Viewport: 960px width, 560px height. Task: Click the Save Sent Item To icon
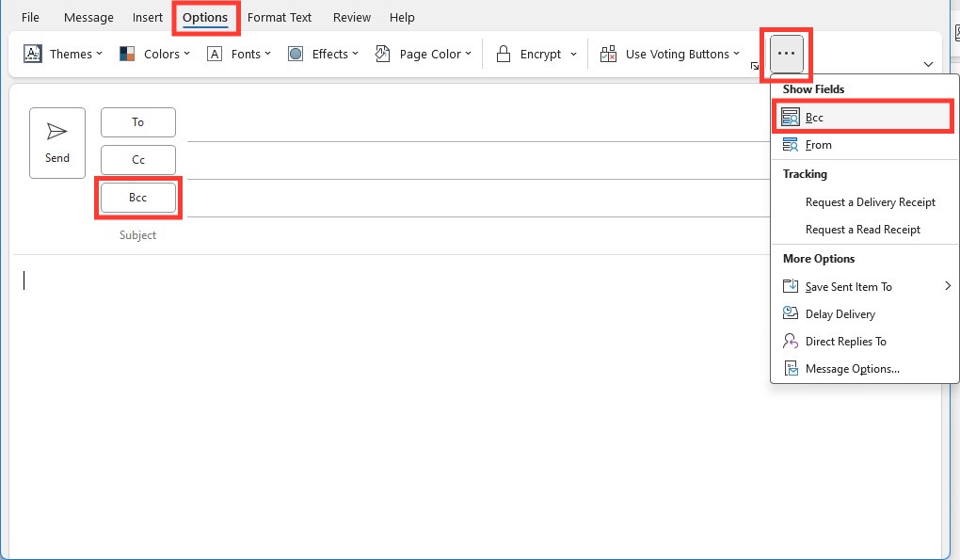791,286
